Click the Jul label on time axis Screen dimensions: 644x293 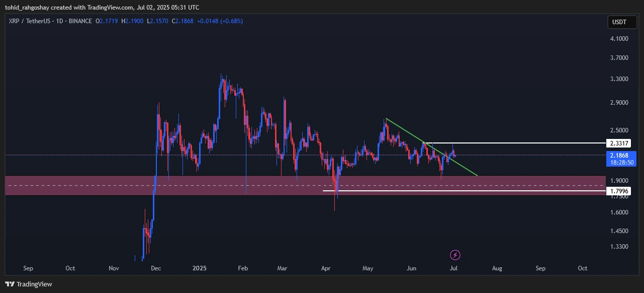coord(454,268)
